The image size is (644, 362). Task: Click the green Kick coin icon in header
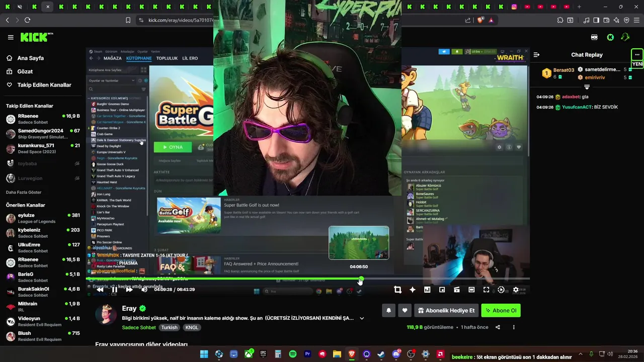(x=610, y=37)
